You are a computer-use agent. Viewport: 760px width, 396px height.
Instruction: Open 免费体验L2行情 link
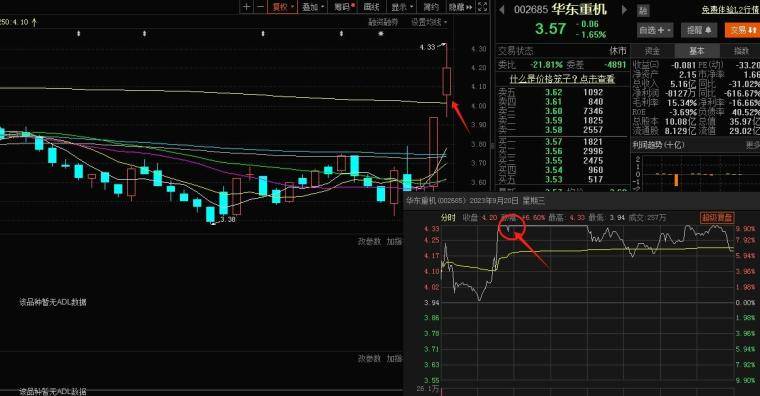[x=730, y=10]
